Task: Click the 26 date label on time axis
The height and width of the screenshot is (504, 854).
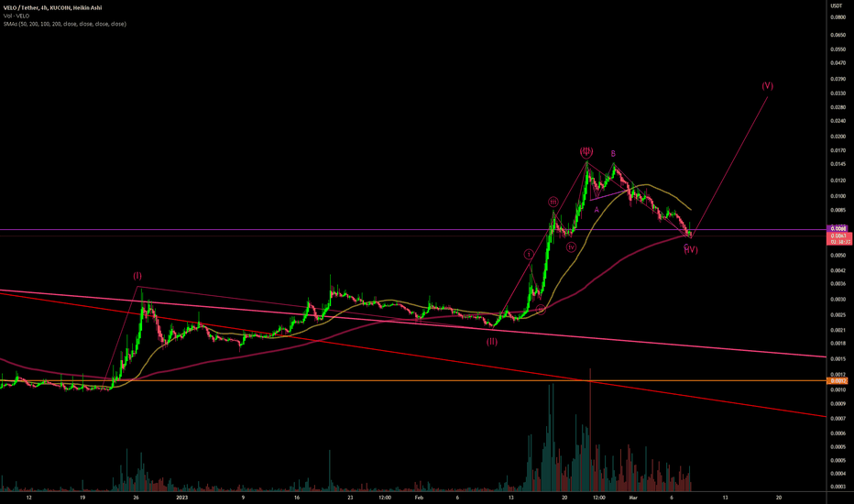Action: [x=137, y=498]
